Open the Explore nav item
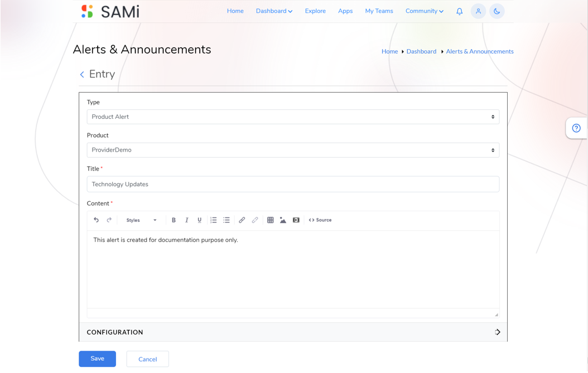 click(315, 11)
